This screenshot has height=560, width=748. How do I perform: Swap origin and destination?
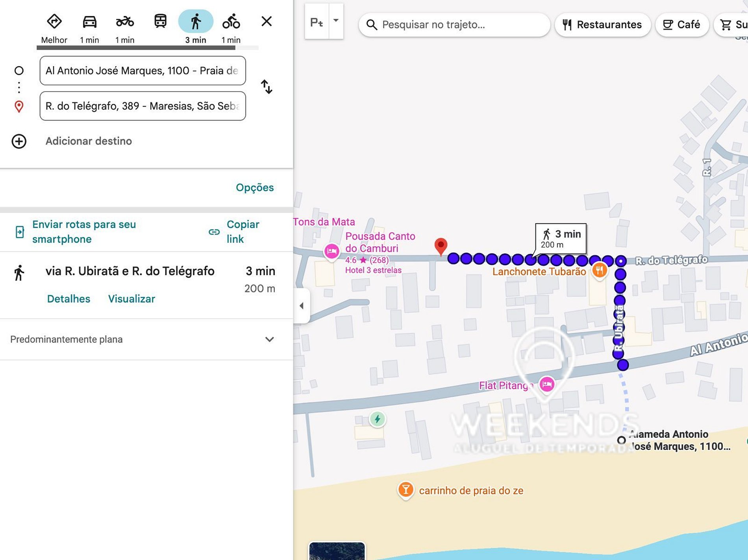point(267,87)
